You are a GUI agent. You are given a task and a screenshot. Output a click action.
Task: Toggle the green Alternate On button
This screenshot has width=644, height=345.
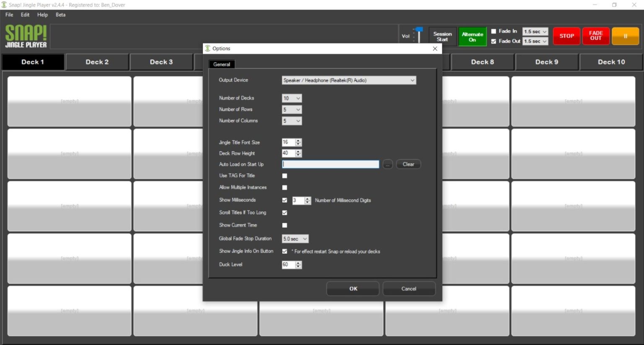(473, 37)
